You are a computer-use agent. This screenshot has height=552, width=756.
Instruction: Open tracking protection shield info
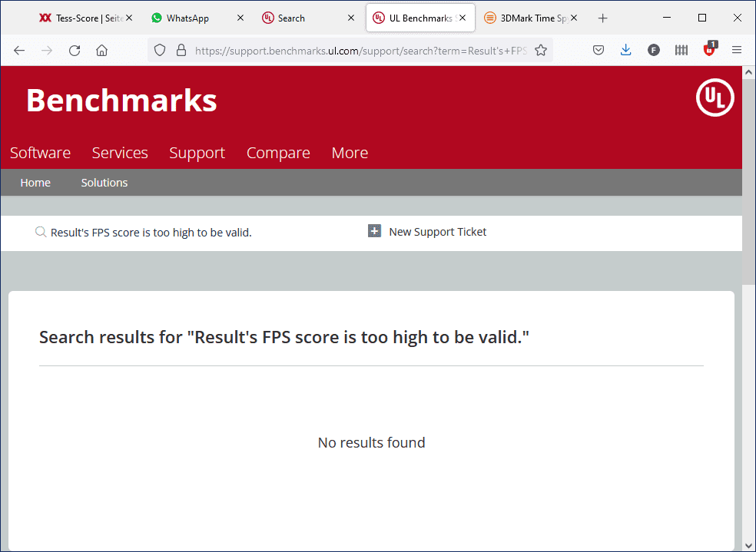[160, 50]
